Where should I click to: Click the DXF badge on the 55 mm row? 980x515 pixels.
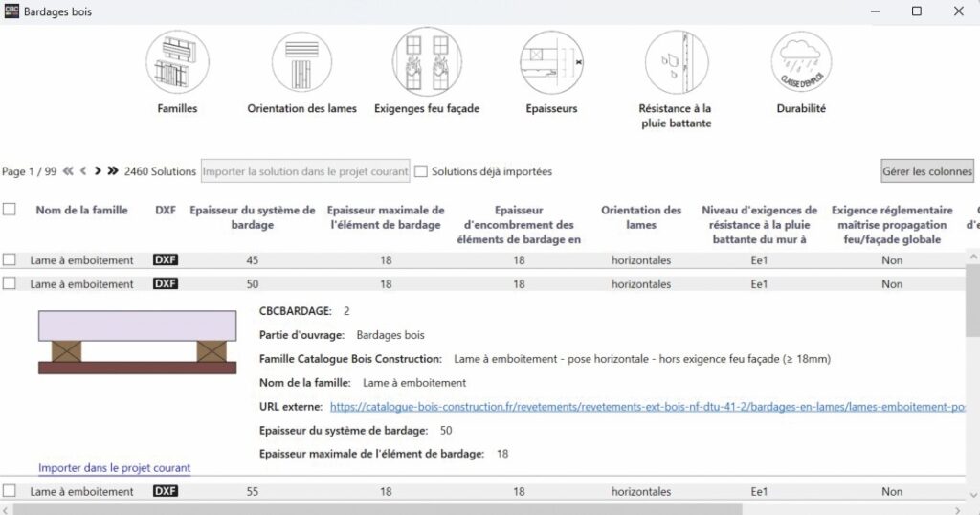(x=166, y=491)
